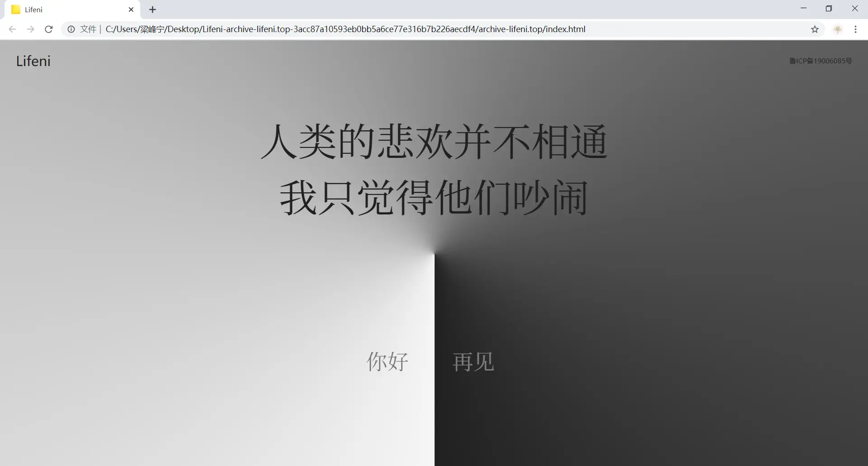Restore down the browser window
Screen dimensions: 868x466
click(x=830, y=8)
